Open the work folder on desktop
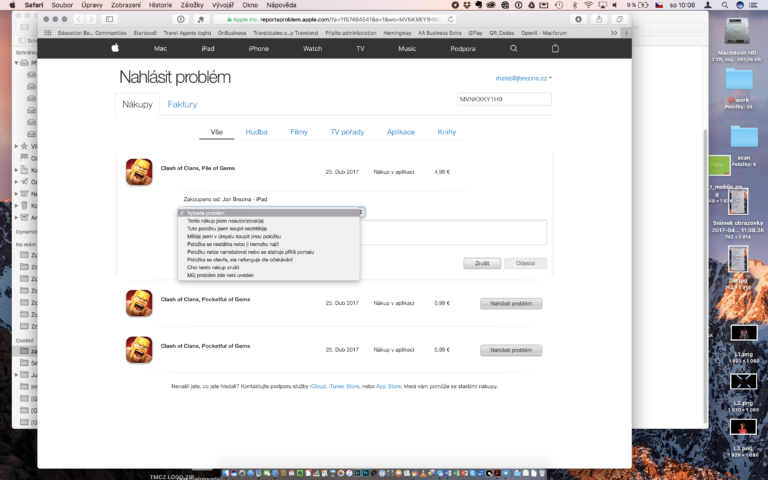Screen dimensions: 768x480 coord(740,82)
